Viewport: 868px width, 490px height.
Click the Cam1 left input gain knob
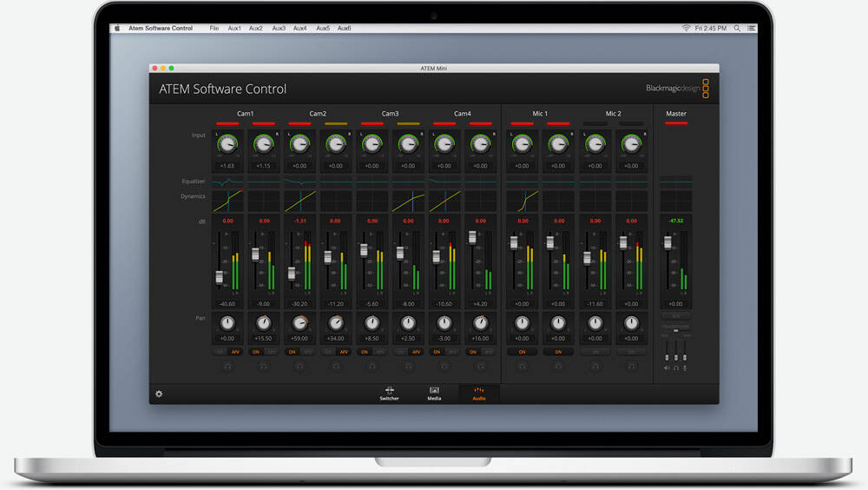click(227, 144)
